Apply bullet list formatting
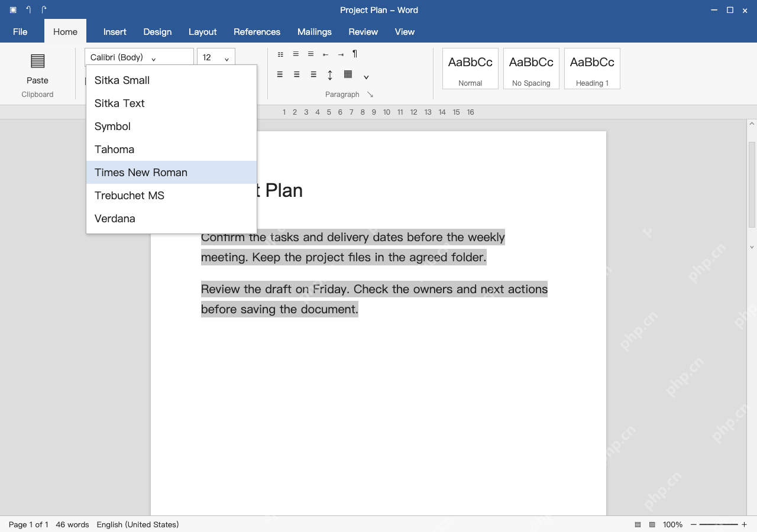 280,54
